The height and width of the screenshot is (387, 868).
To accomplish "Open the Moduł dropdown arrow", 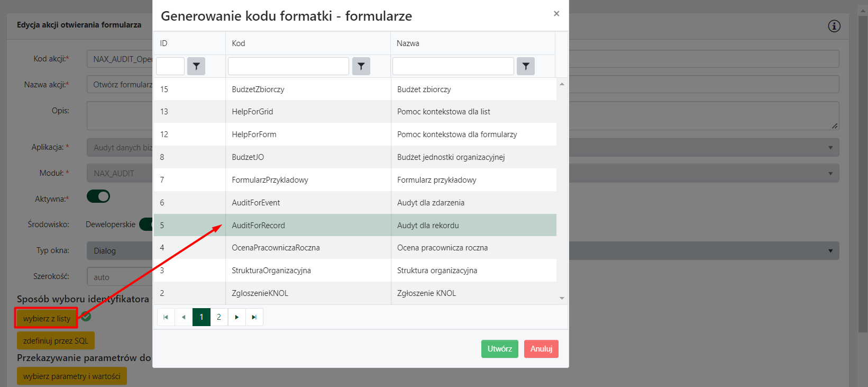I will click(x=830, y=174).
